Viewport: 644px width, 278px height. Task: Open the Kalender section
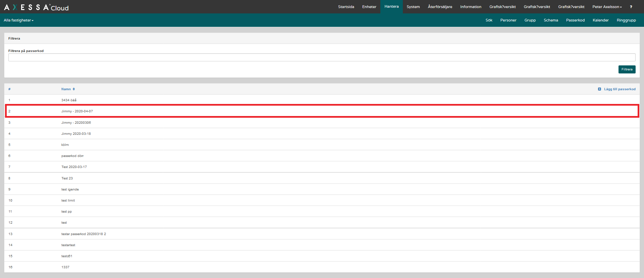(600, 20)
